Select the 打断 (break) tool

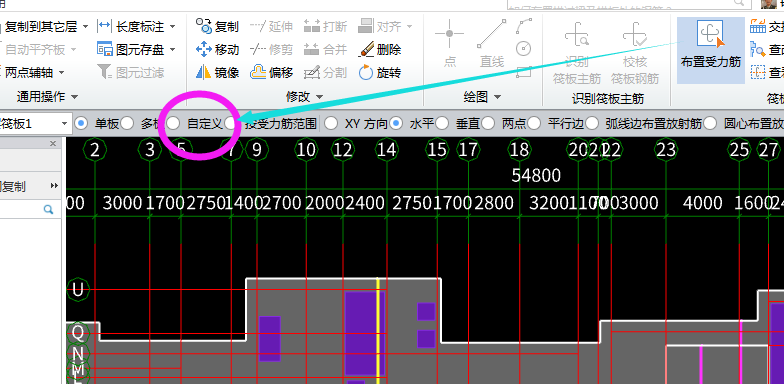pos(326,26)
